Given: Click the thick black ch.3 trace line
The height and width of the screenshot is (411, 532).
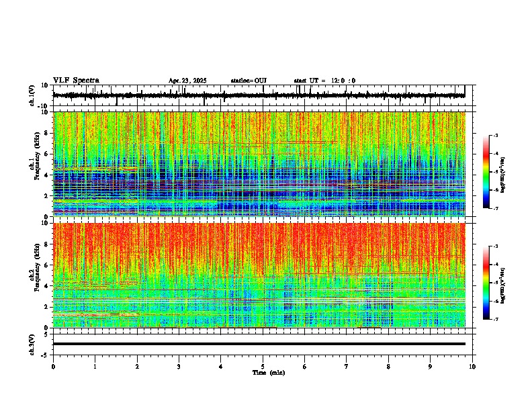Looking at the screenshot, I should 259,344.
